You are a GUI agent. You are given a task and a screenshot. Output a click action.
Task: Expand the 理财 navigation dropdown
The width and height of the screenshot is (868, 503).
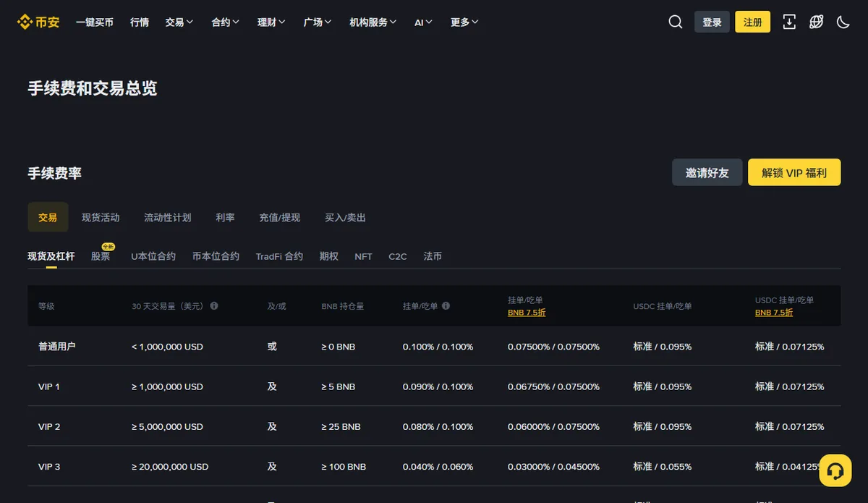pos(271,22)
